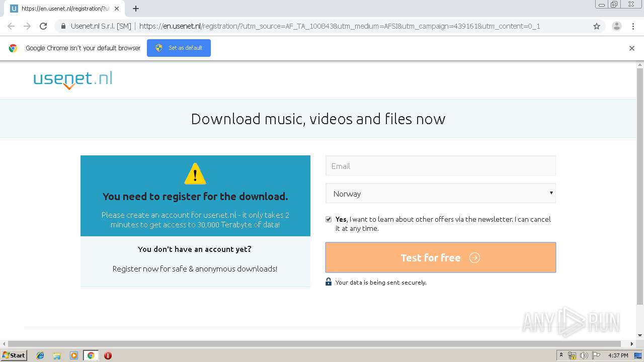Bookmark this page with star icon

pyautogui.click(x=597, y=26)
